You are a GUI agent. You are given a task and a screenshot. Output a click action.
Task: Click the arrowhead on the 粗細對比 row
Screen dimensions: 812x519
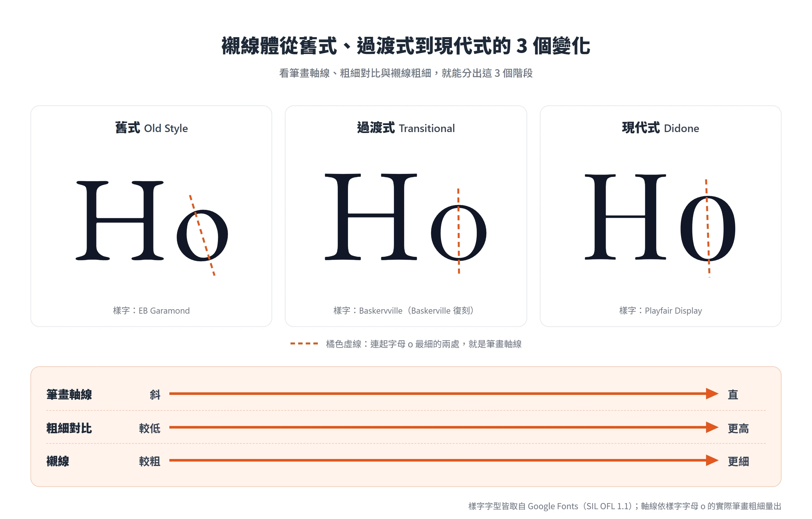click(x=712, y=427)
